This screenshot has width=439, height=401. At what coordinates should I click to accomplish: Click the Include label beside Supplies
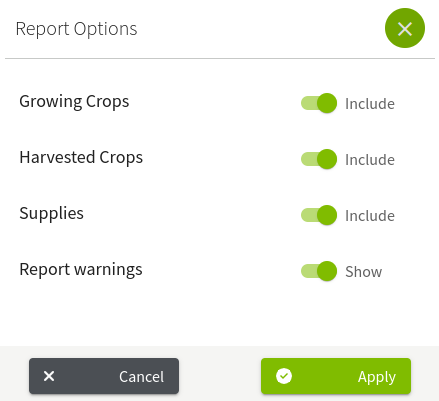[370, 216]
